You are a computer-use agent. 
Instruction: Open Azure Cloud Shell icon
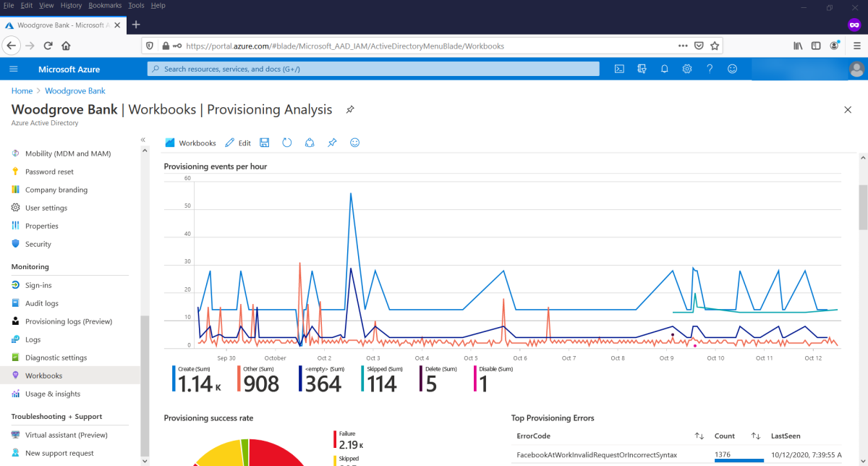click(x=619, y=69)
